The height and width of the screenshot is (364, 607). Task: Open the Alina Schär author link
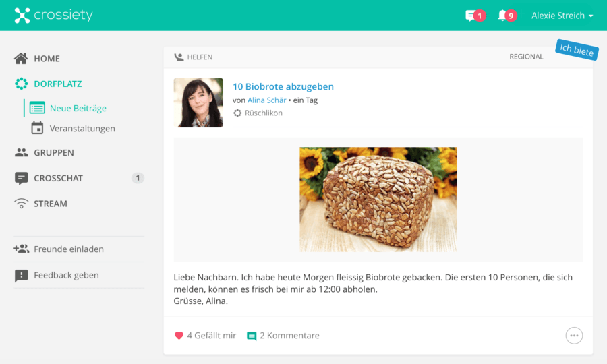pos(266,100)
